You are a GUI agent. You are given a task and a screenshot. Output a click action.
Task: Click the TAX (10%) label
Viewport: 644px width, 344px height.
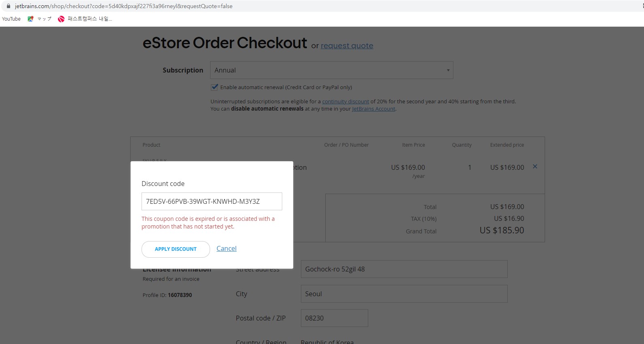point(423,219)
